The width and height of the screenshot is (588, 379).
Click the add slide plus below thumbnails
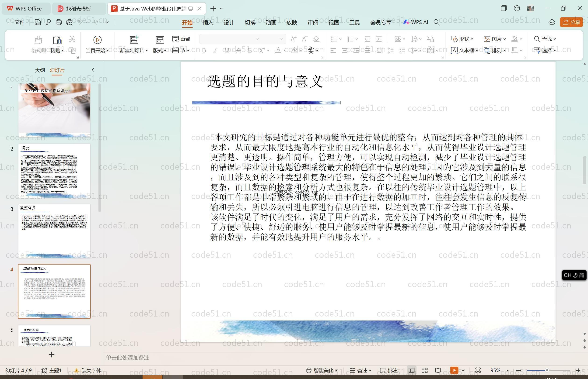[x=52, y=355]
